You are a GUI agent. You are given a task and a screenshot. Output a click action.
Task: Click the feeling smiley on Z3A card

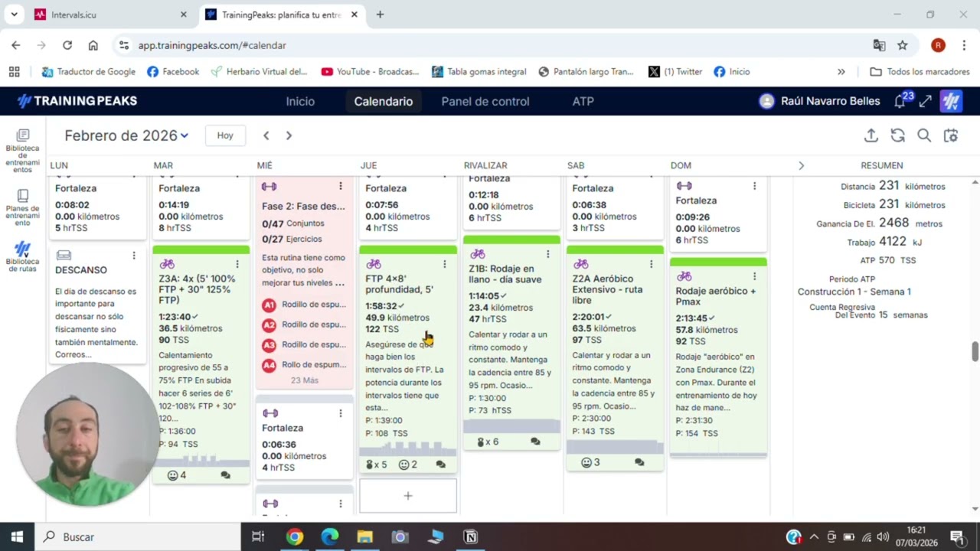point(172,475)
